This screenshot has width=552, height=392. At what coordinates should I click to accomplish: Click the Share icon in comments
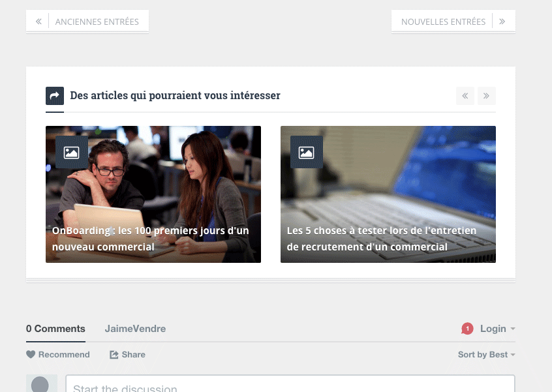coord(114,354)
